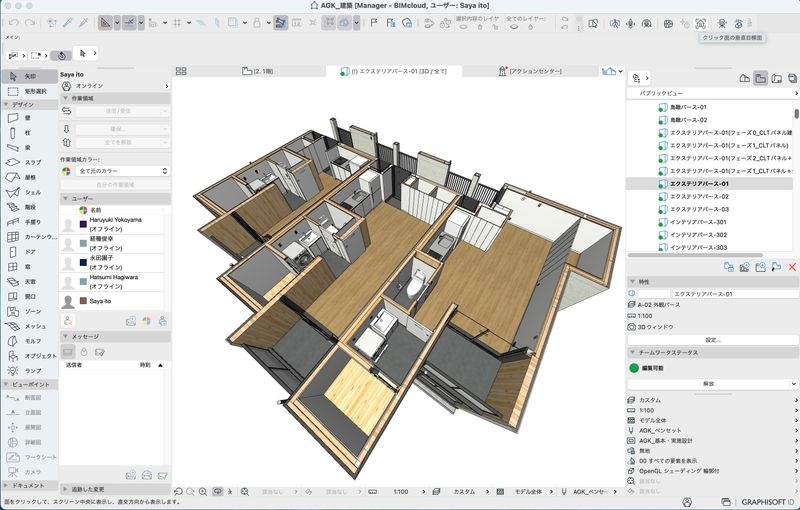Switch to the アクションセンター tab
The height and width of the screenshot is (510, 800).
click(x=531, y=71)
